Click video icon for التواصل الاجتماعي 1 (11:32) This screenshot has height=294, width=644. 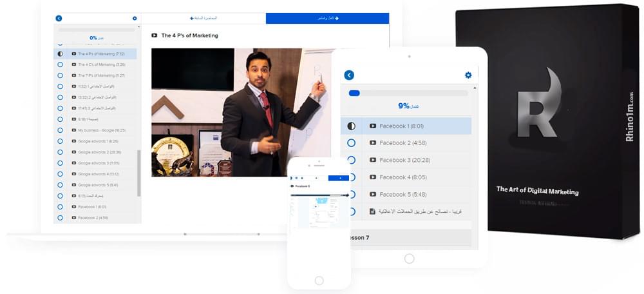point(74,86)
